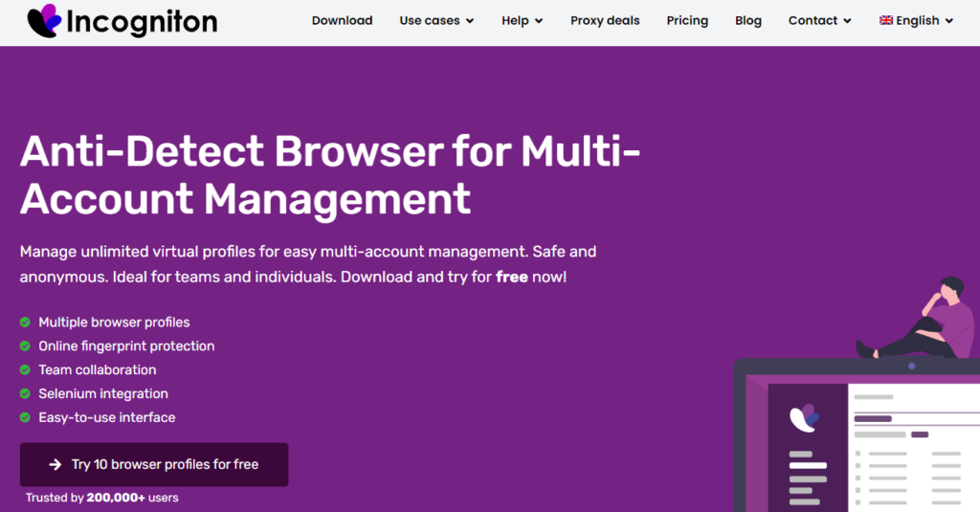Viewport: 980px width, 512px height.
Task: Open the Pricing page
Action: click(x=687, y=21)
